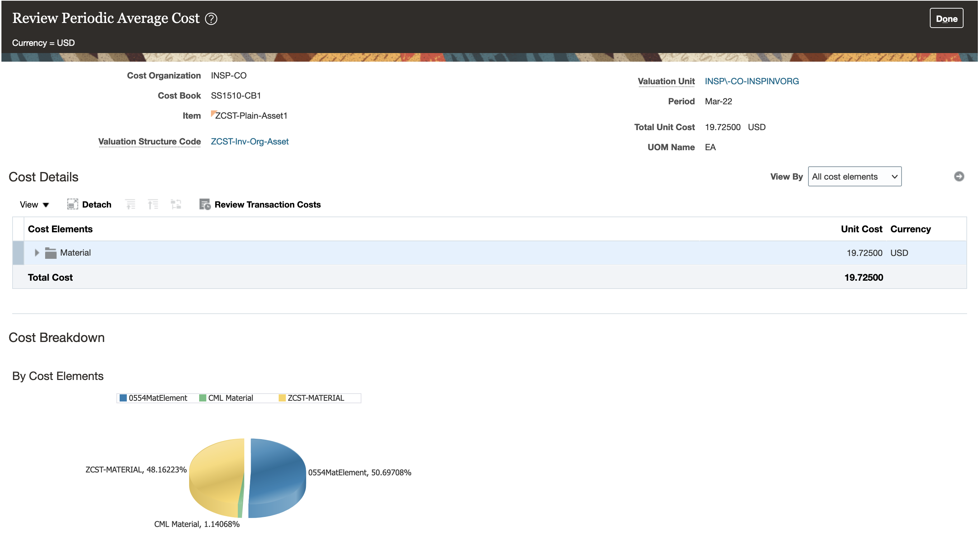
Task: Open the ZCST-Inv-Org-Asset structure code link
Action: click(x=250, y=141)
